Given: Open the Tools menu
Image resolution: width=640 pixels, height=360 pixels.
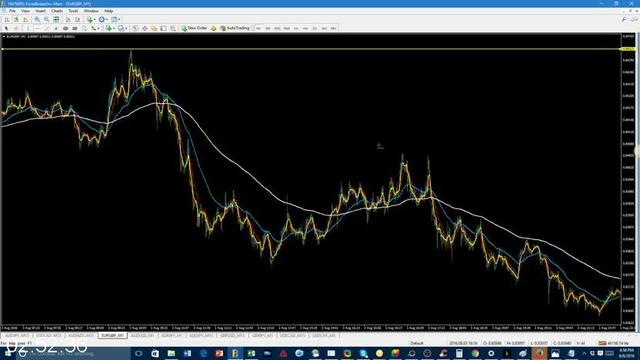Looking at the screenshot, I should pos(73,11).
